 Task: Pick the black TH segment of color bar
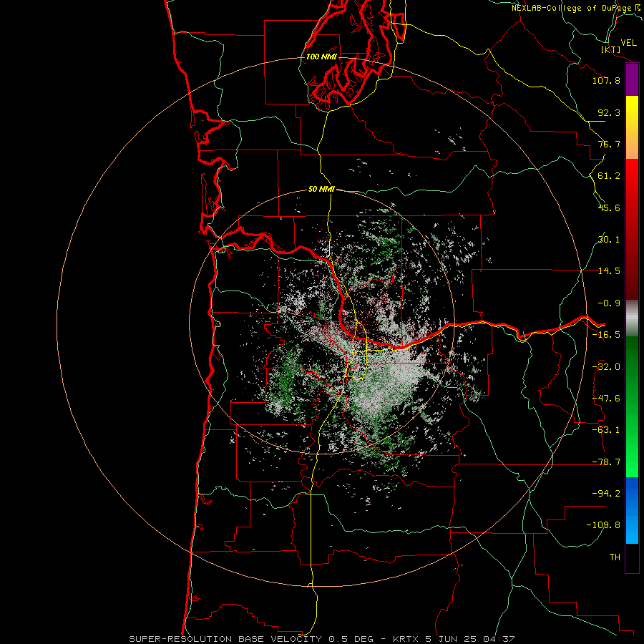[632, 557]
